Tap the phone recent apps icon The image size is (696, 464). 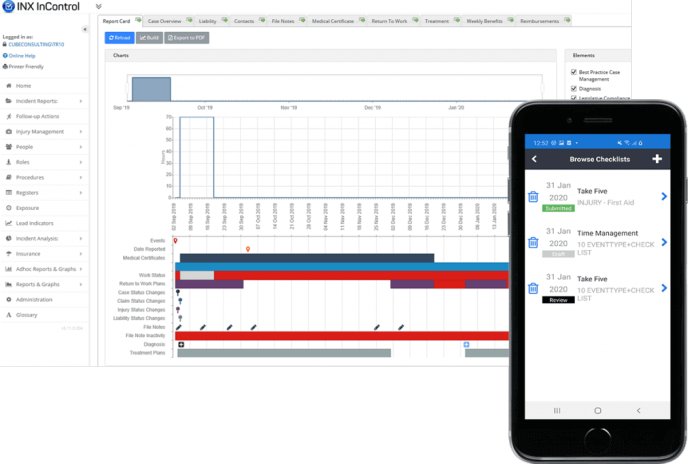557,411
